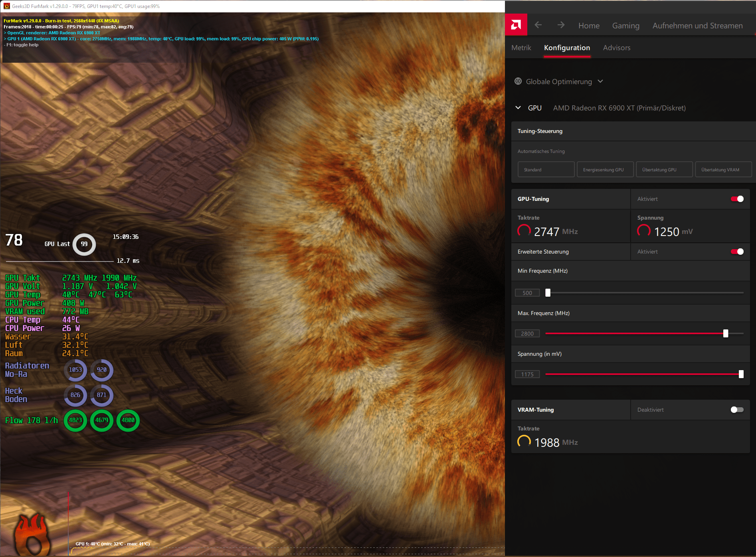Click the GPU 1 temperature graph label
This screenshot has width=756, height=557.
(x=113, y=544)
